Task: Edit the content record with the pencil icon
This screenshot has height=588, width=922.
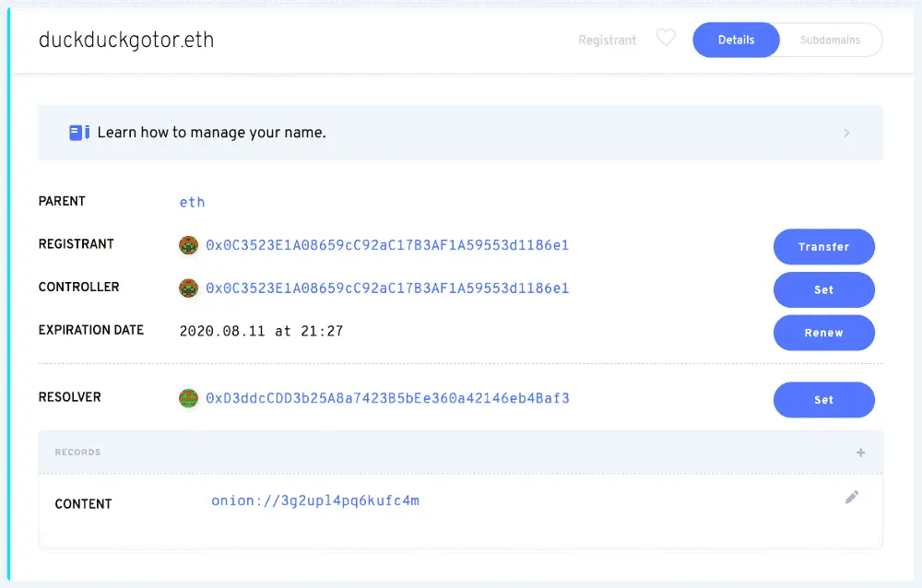Action: [x=852, y=498]
